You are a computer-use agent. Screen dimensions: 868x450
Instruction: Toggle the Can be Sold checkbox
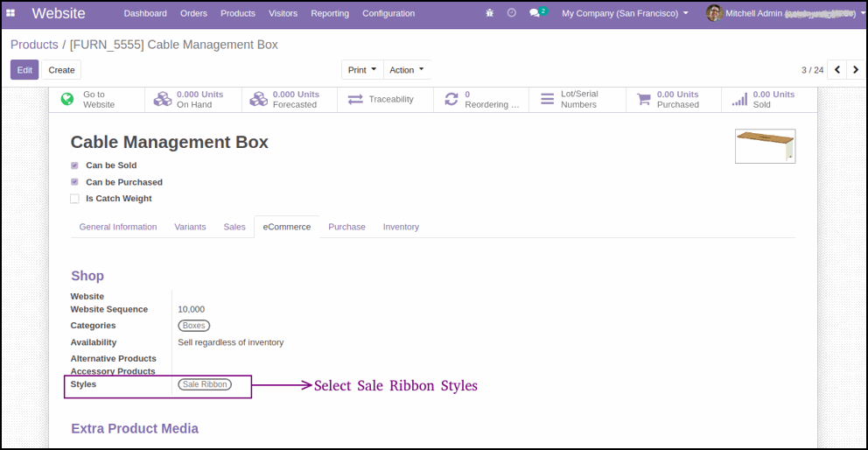click(x=74, y=165)
